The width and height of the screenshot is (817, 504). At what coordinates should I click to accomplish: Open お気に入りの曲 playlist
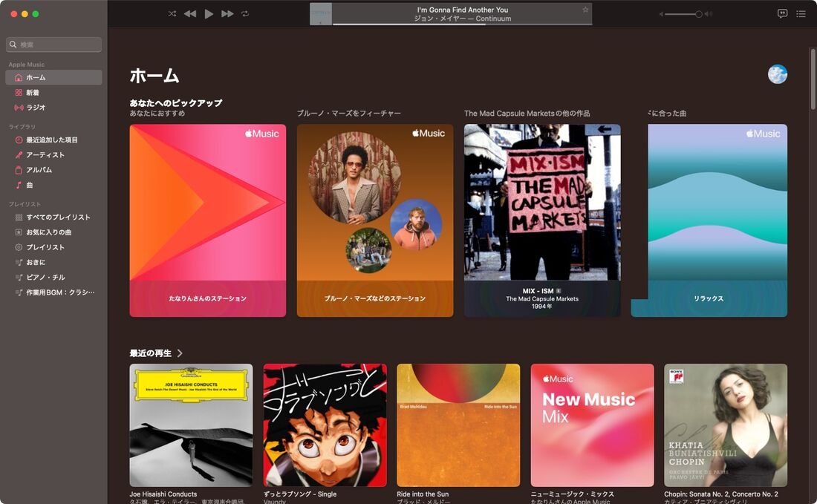(53, 232)
